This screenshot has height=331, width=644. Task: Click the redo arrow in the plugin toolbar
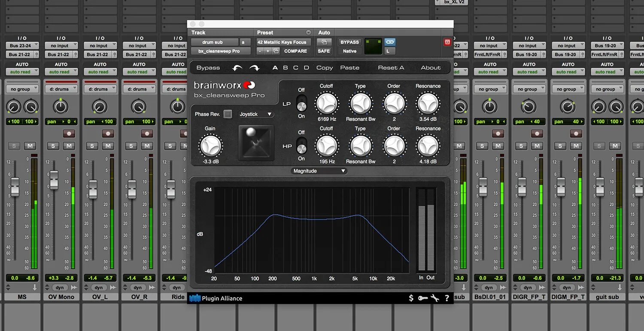pyautogui.click(x=255, y=68)
